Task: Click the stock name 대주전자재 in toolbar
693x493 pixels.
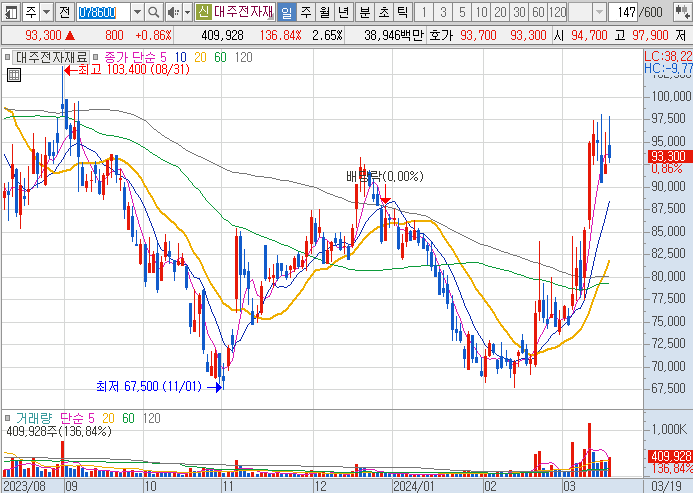Action: point(244,12)
